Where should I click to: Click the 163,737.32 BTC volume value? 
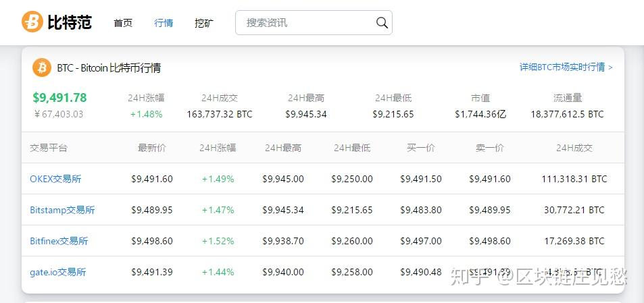coord(220,115)
